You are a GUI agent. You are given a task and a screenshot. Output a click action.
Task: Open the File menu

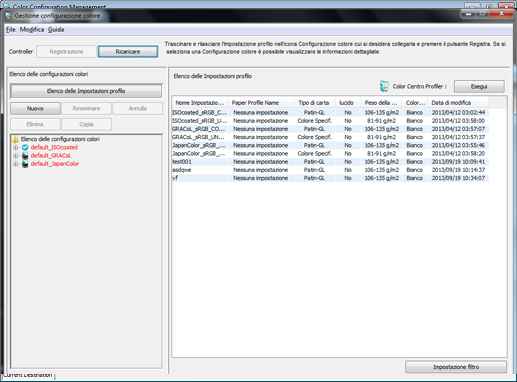coord(11,30)
